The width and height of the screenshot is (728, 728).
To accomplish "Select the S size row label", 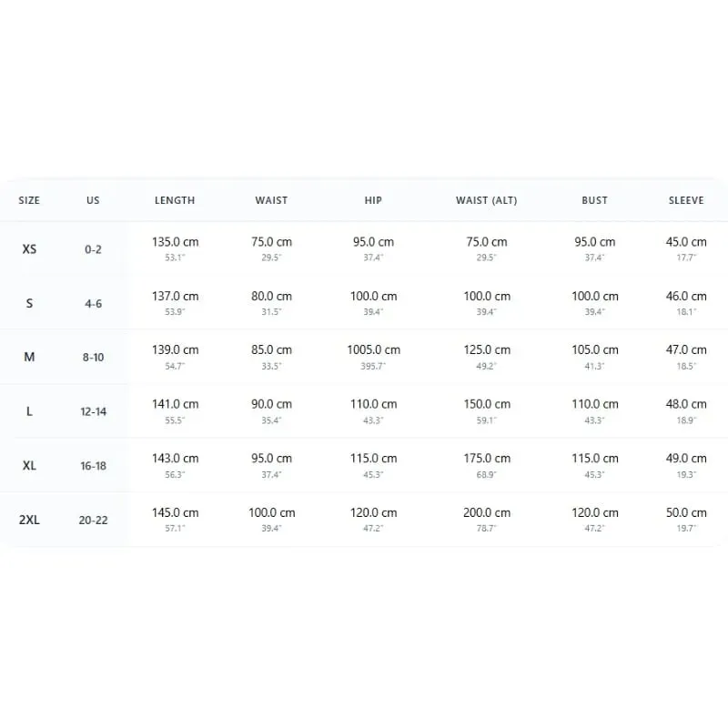I will tap(29, 304).
